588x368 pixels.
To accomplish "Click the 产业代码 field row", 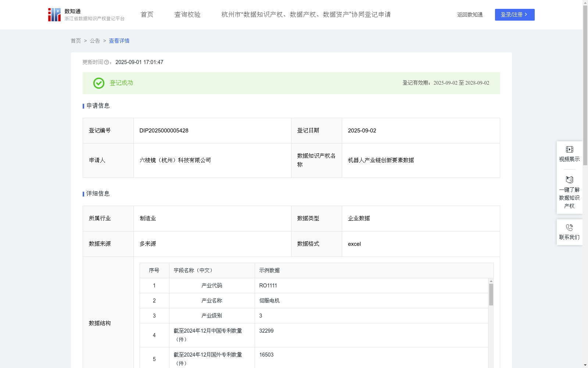I will pyautogui.click(x=314, y=286).
